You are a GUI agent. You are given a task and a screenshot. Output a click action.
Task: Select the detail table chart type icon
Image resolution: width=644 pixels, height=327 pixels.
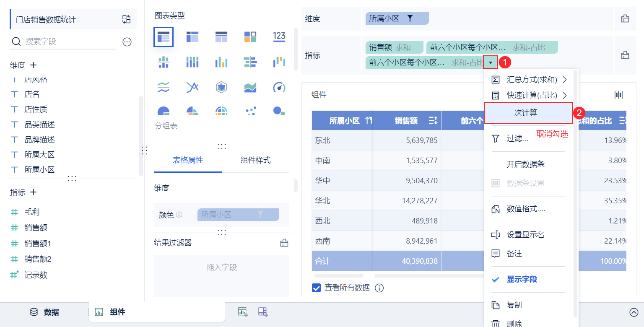tap(221, 37)
